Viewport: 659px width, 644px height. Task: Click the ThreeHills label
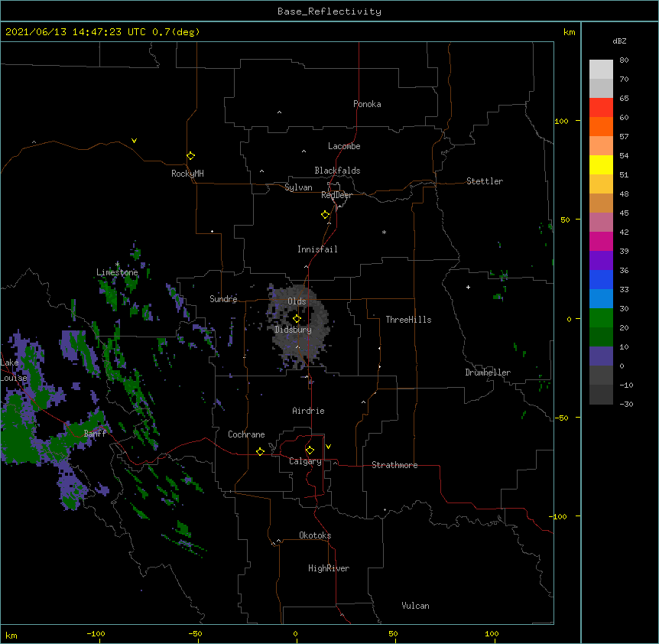pyautogui.click(x=408, y=320)
